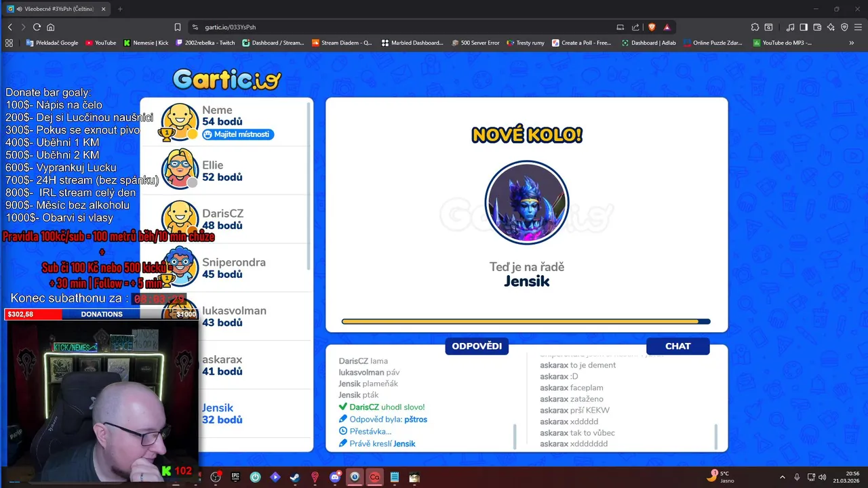
Task: Close the Všeobecné #3YsPsh tab
Action: 103,9
